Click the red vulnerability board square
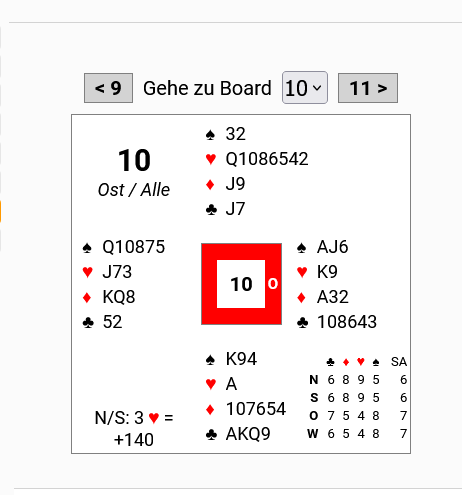 [241, 284]
